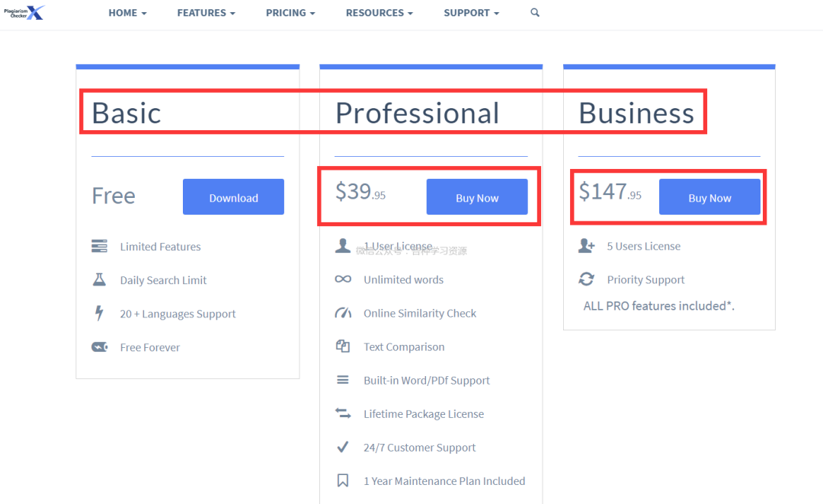Click the icon beside Free Forever

coord(99,346)
